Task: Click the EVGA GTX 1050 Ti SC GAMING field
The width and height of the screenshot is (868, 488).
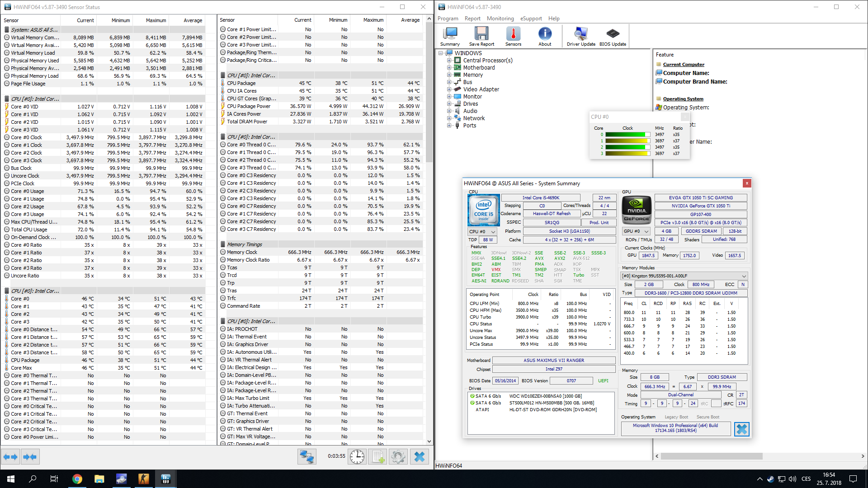Action: (701, 198)
